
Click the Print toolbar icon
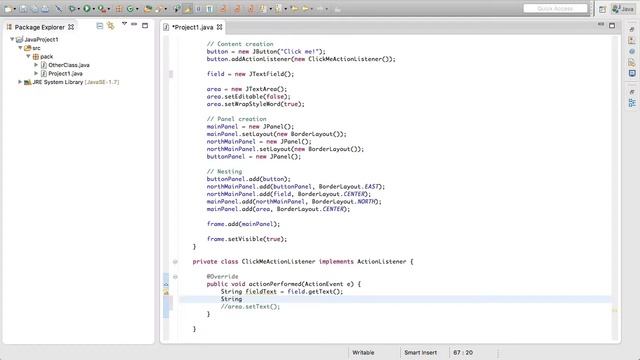45,9
